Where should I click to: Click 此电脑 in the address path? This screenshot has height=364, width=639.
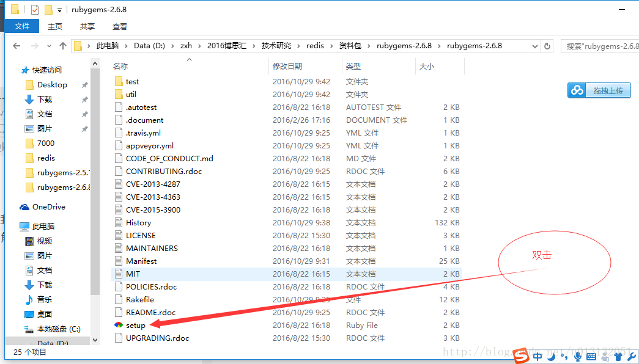pyautogui.click(x=108, y=46)
